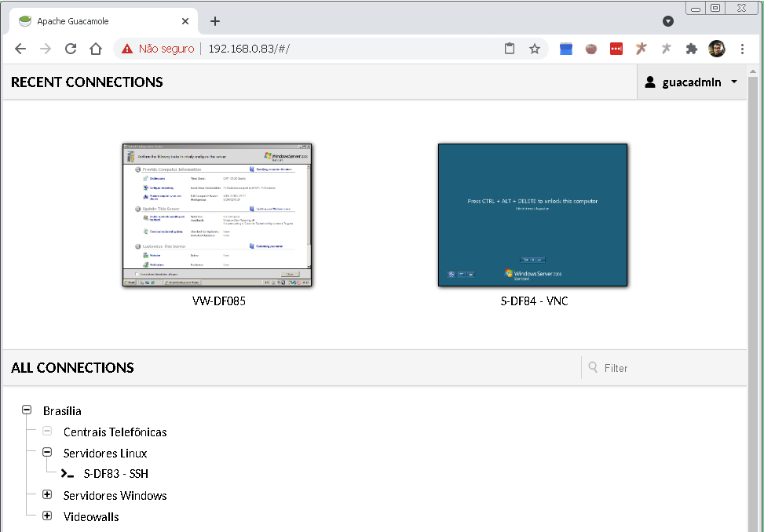Screen dimensions: 764x532
Task: Open a new browser tab
Action: point(215,21)
